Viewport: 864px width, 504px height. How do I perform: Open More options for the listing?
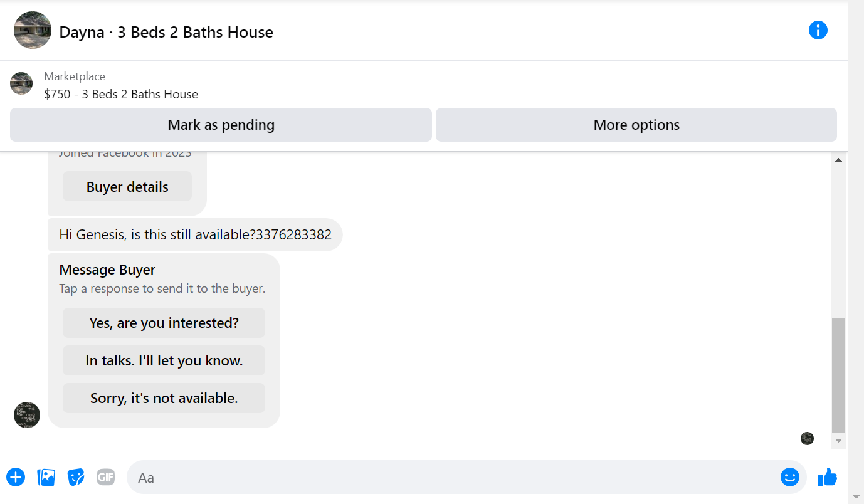[x=636, y=125]
